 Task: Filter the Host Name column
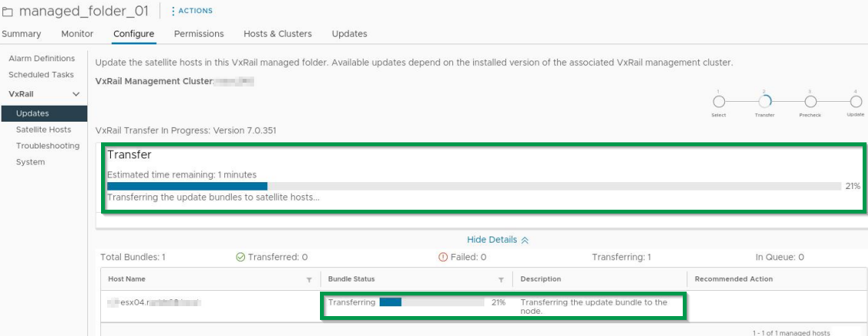(x=309, y=280)
